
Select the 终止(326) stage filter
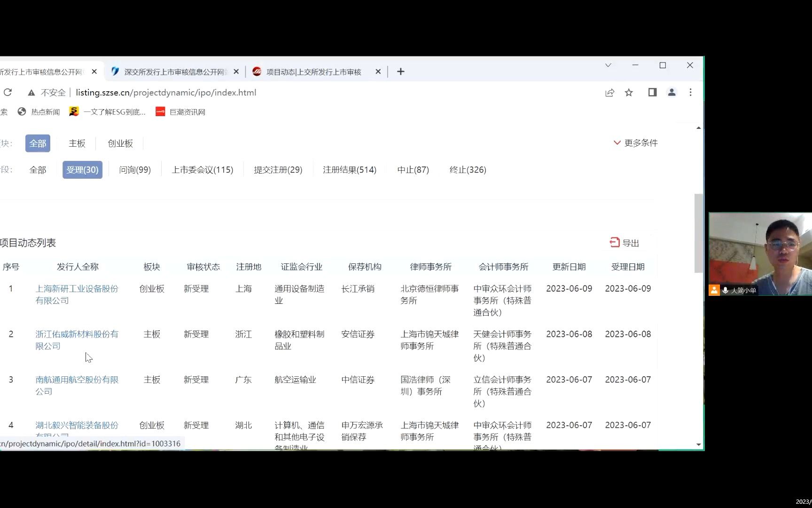click(468, 170)
